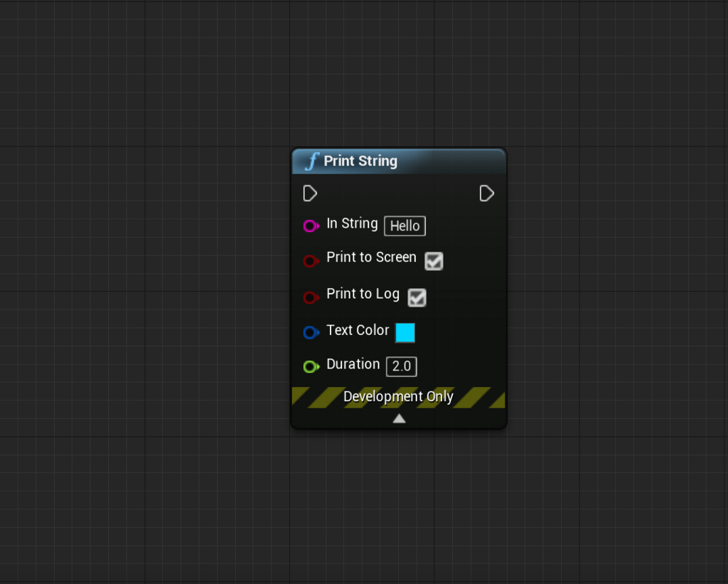Collapse the node's advanced pins arrow
Viewport: 728px width, 584px height.
point(399,419)
